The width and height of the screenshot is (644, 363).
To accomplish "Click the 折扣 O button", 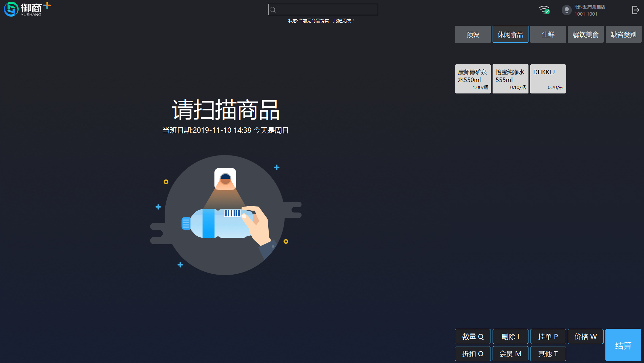I will [x=473, y=354].
